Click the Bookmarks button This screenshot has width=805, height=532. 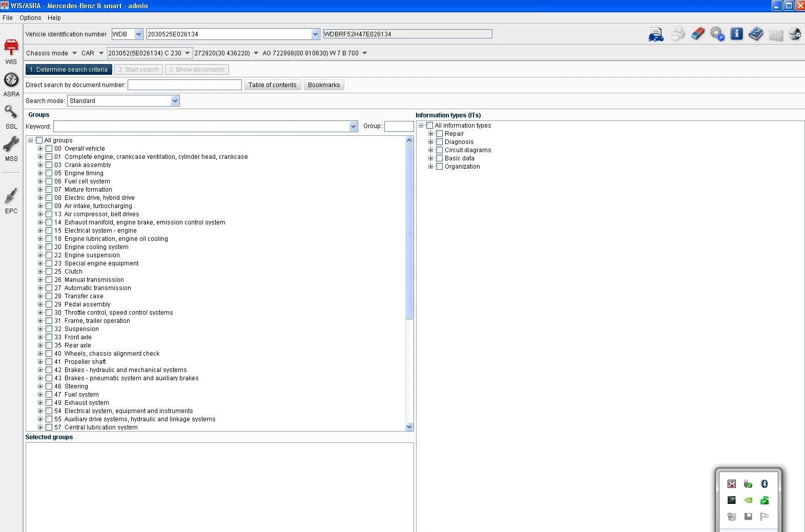[324, 85]
